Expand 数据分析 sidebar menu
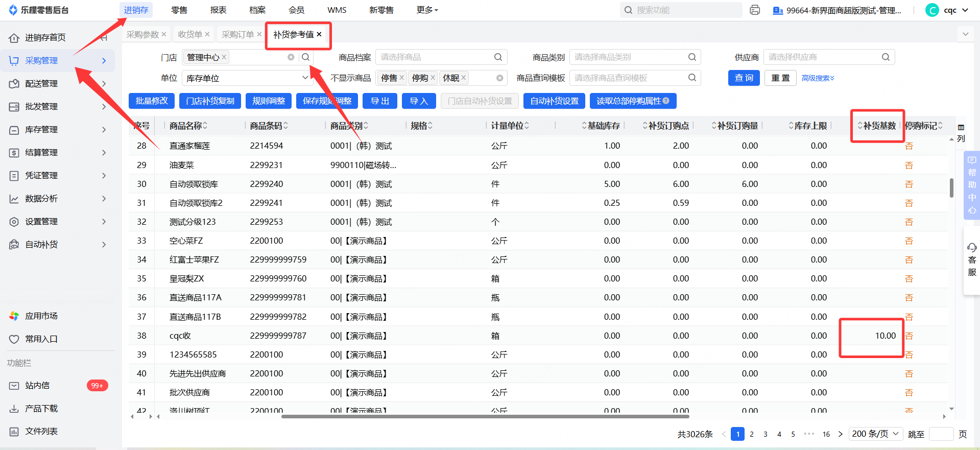Screen dimensions: 980x450 (57, 199)
